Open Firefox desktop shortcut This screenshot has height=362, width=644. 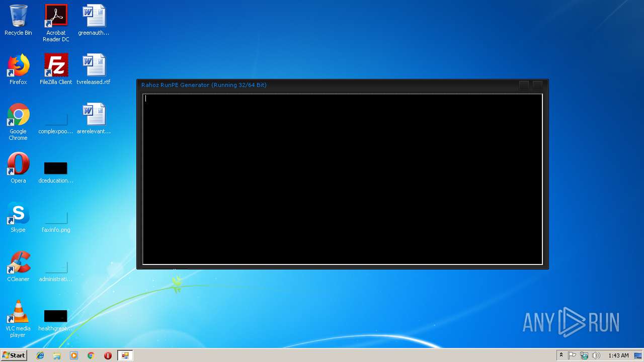(x=18, y=69)
